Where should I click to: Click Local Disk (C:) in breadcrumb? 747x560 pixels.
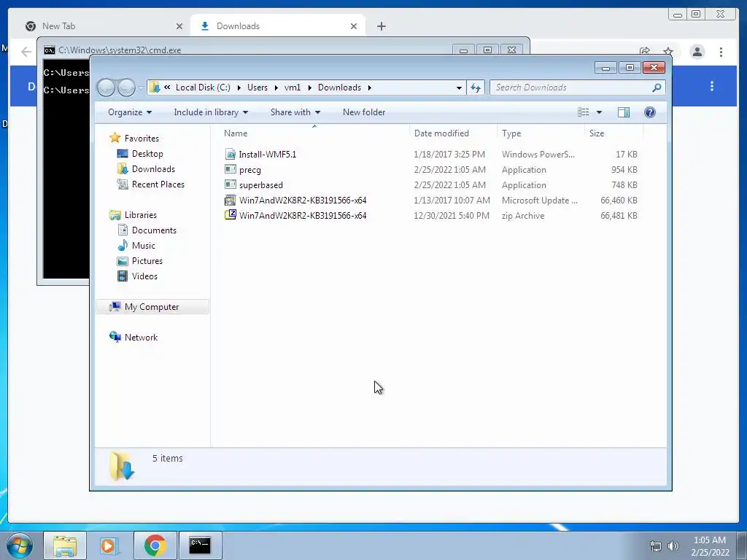(x=203, y=87)
